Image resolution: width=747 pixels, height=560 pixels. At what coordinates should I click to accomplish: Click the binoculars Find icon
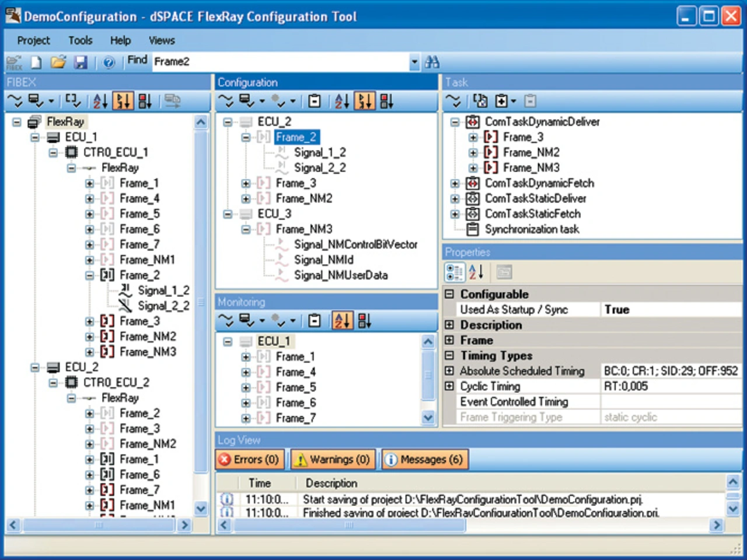(x=432, y=62)
